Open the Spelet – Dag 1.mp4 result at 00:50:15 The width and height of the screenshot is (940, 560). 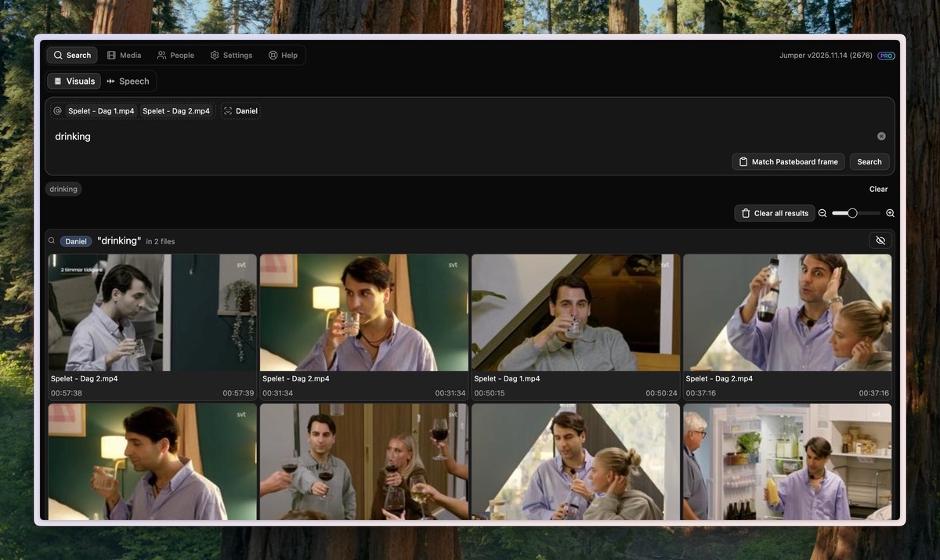coord(575,312)
